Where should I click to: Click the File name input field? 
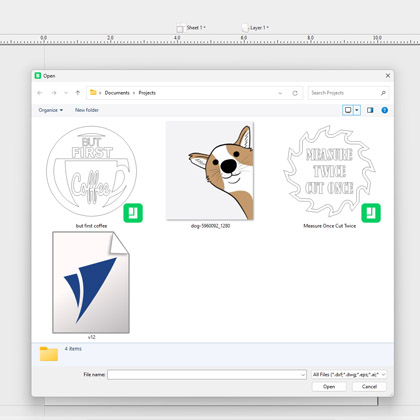(207, 375)
